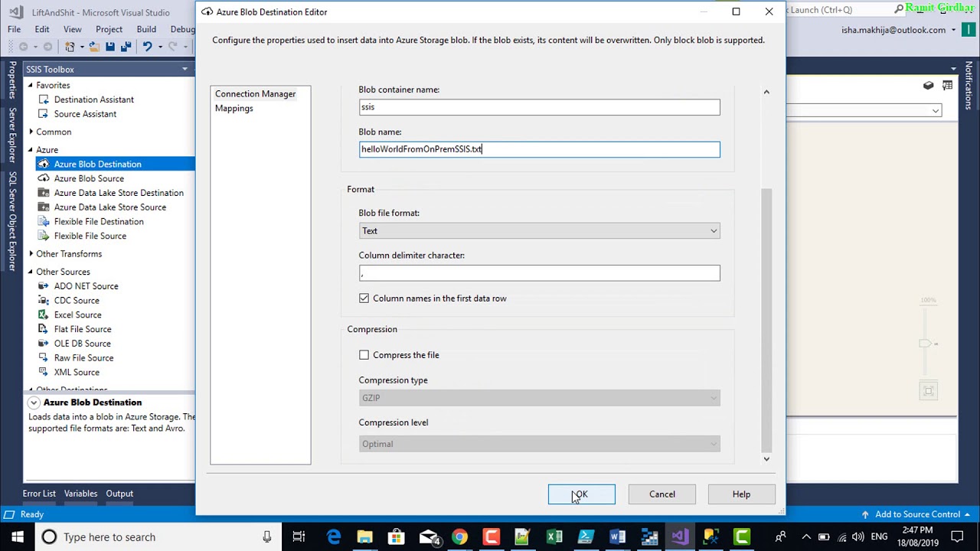The height and width of the screenshot is (551, 980).
Task: Click the SSIS toolbox box icon in designer
Action: click(928, 86)
